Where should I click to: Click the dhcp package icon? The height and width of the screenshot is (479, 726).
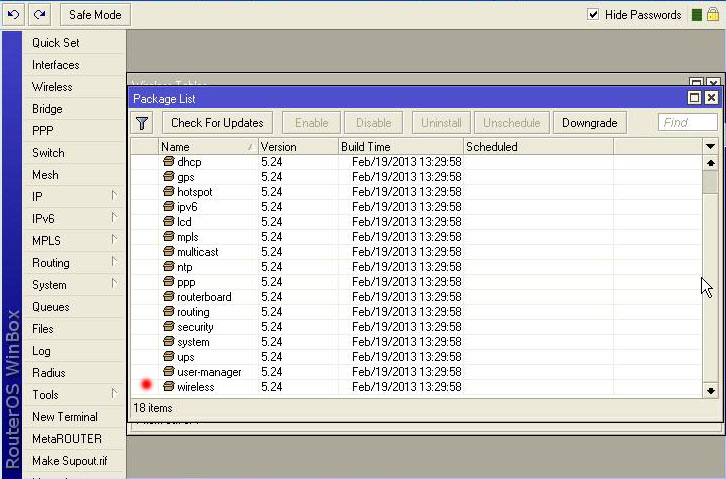pyautogui.click(x=169, y=162)
